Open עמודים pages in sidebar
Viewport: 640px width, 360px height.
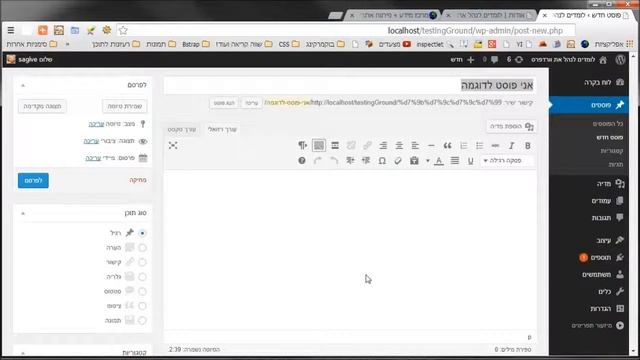pos(607,201)
